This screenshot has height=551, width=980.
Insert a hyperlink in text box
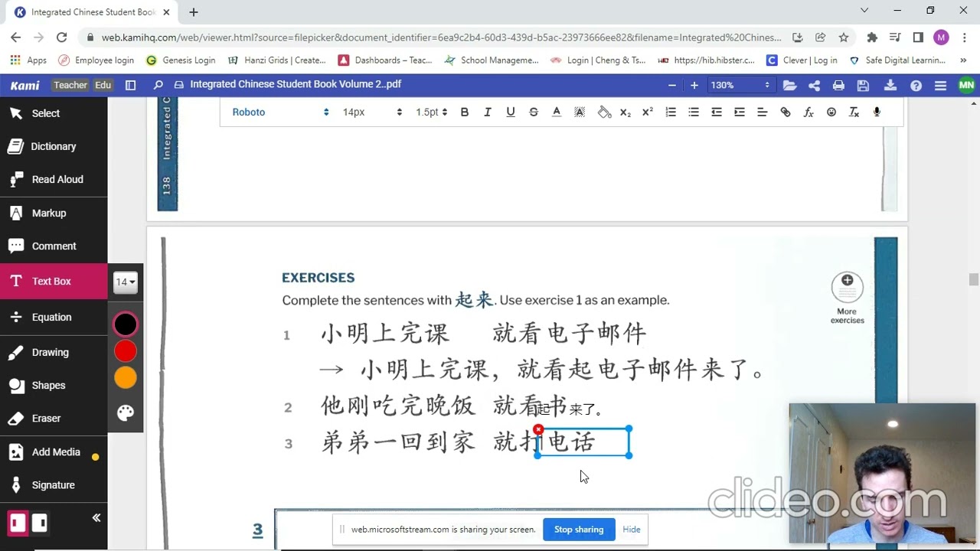[x=785, y=112]
